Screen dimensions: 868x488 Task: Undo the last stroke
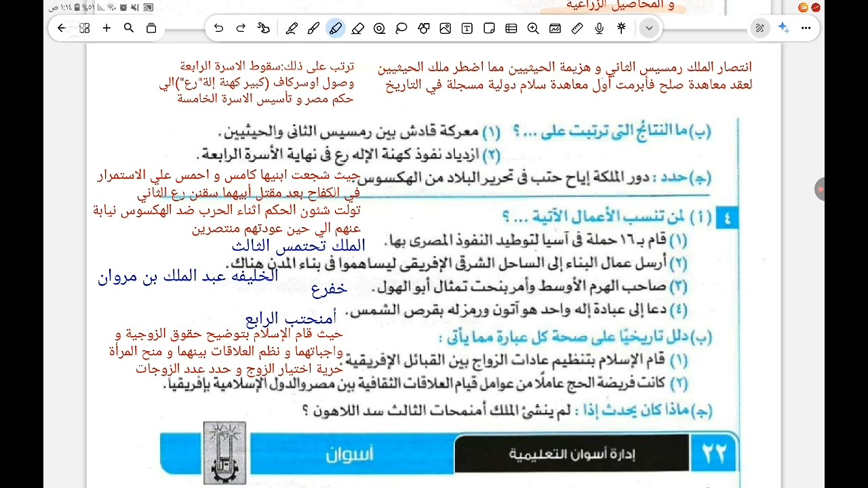coord(218,28)
